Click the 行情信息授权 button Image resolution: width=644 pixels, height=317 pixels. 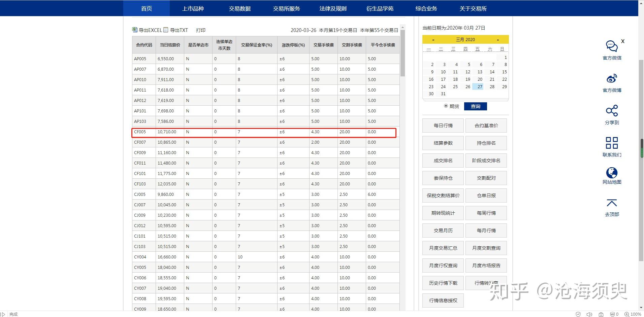[443, 301]
